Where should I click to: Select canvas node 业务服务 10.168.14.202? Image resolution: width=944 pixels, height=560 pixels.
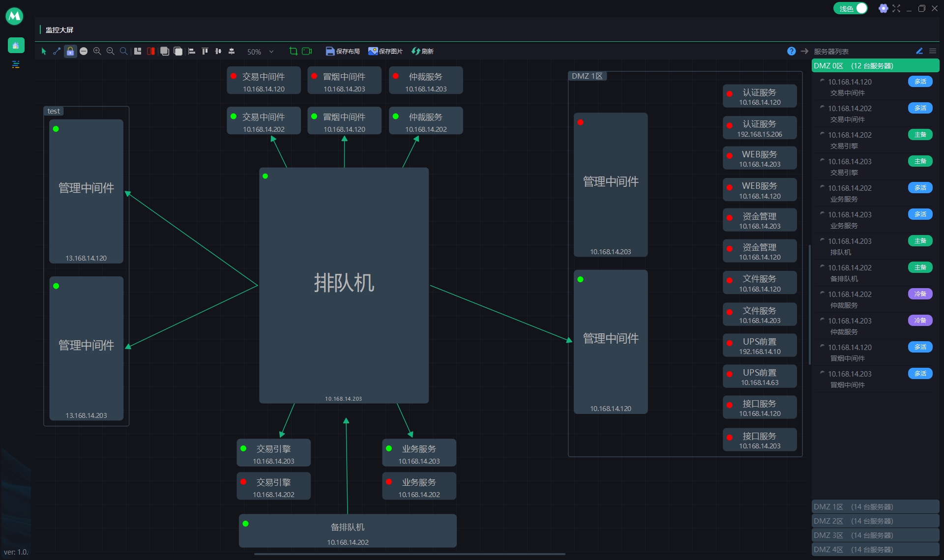pyautogui.click(x=419, y=486)
